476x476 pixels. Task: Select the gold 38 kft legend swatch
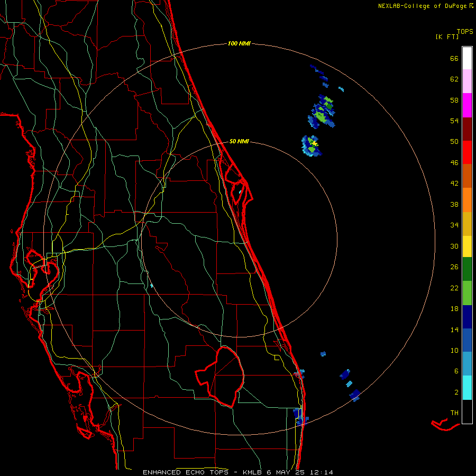coord(467,224)
